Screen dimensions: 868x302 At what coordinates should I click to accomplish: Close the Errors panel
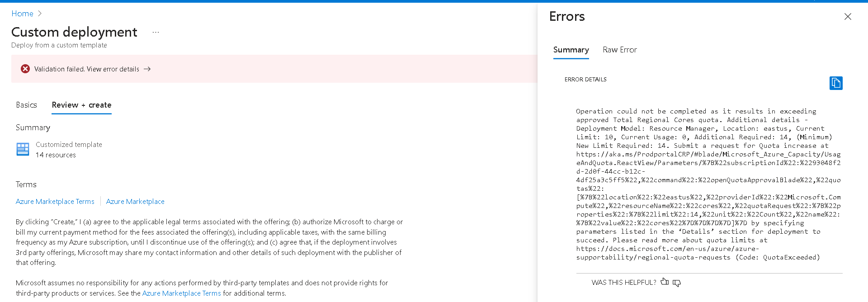pyautogui.click(x=848, y=17)
